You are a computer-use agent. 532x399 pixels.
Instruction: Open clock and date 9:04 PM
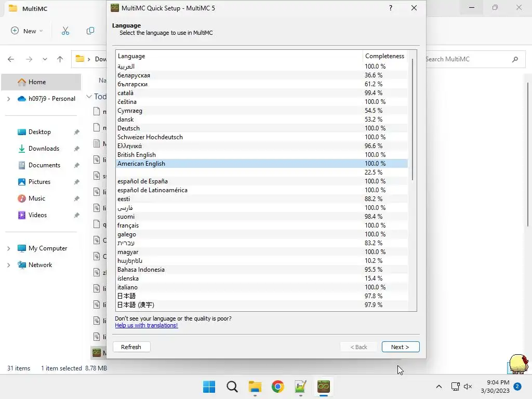pyautogui.click(x=495, y=387)
